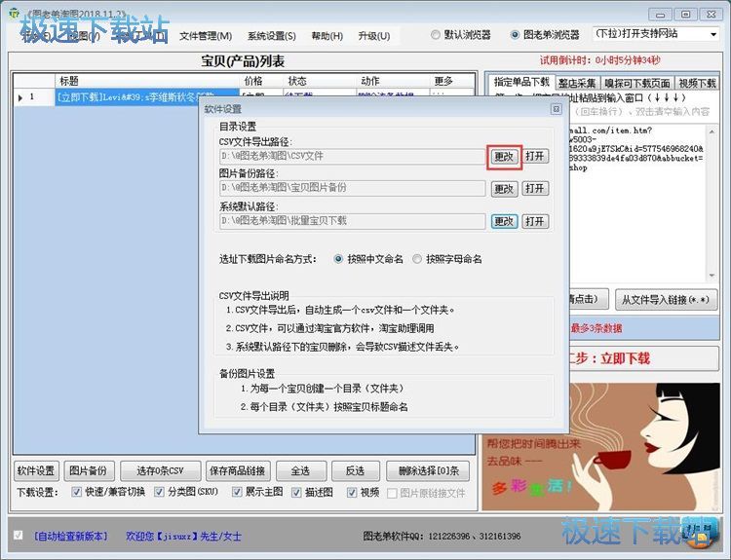
Task: Open the 图片备份路径 folder with 打开
Action: click(x=535, y=188)
